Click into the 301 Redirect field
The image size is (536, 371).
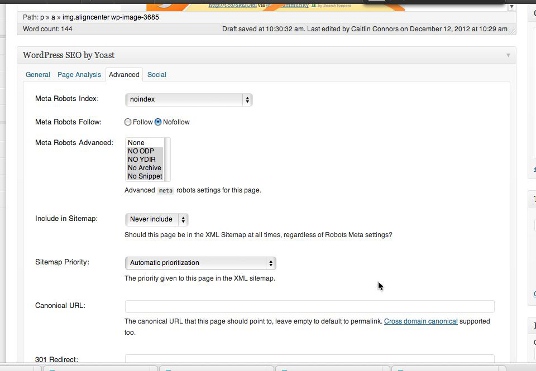pyautogui.click(x=310, y=359)
